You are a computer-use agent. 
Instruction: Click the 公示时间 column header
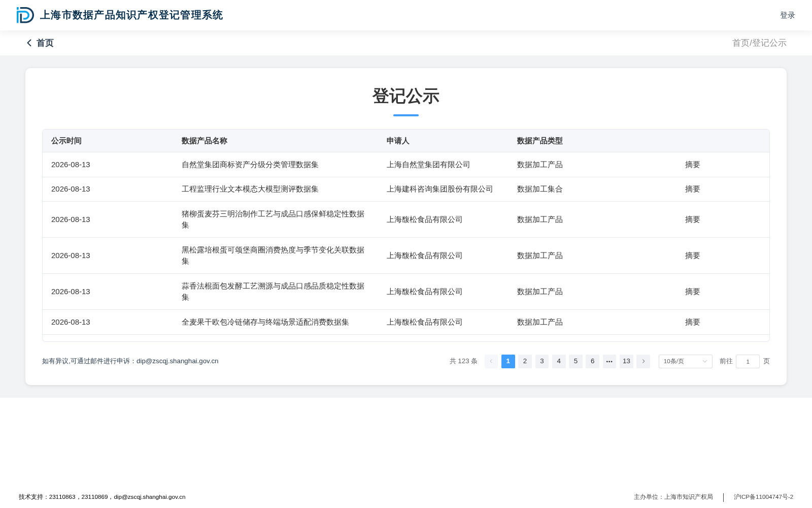[x=66, y=141]
